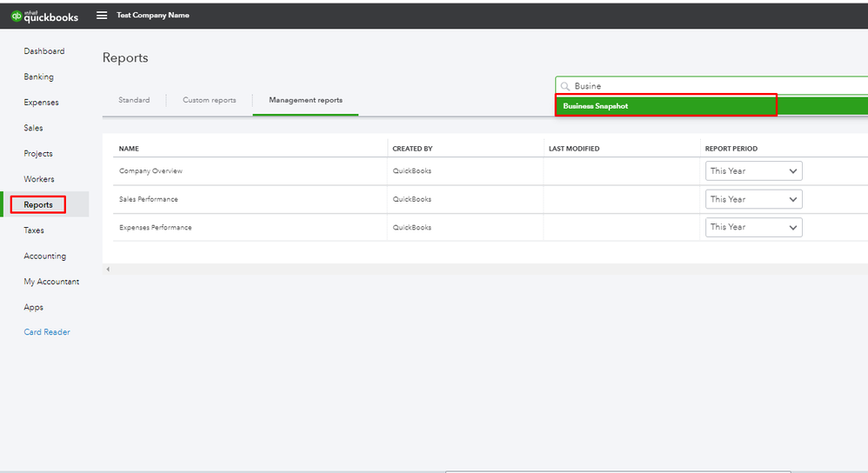Open Workers in the sidebar
The width and height of the screenshot is (868, 473).
(x=39, y=179)
